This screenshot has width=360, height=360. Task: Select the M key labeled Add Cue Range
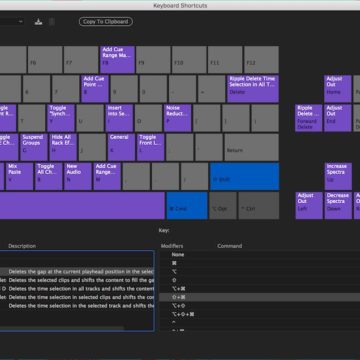107,176
